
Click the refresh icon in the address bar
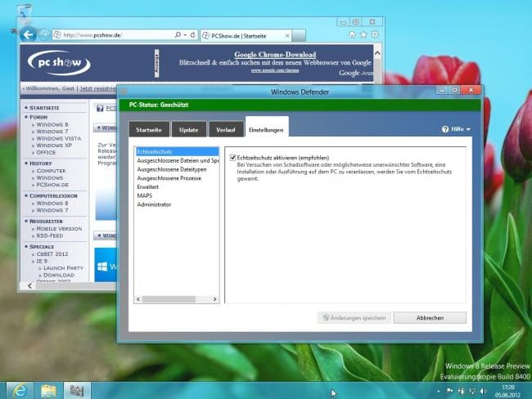coord(192,34)
